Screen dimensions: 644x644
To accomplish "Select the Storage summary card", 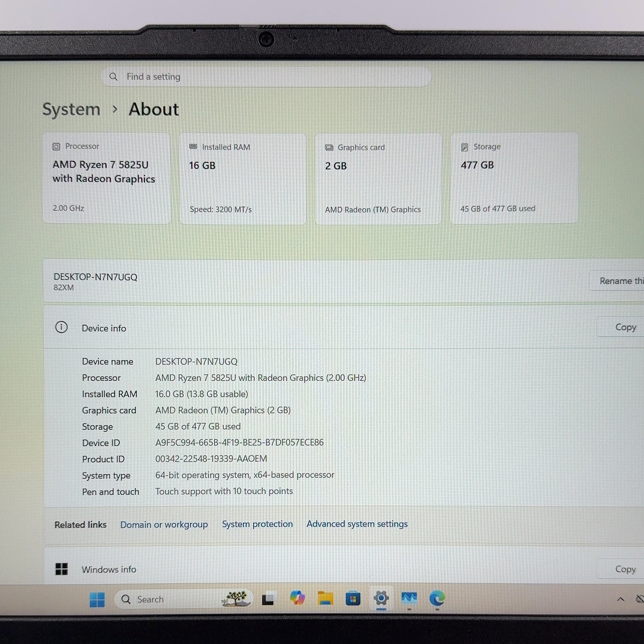I will tap(514, 178).
